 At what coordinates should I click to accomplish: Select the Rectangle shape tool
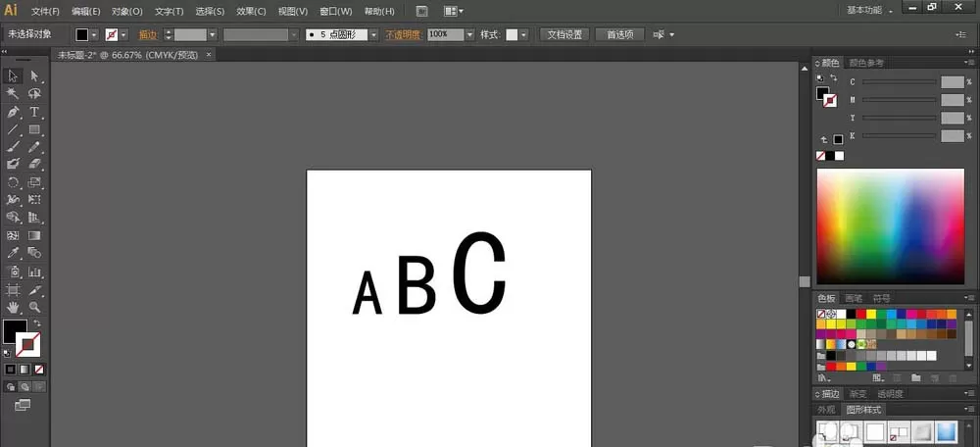click(34, 129)
